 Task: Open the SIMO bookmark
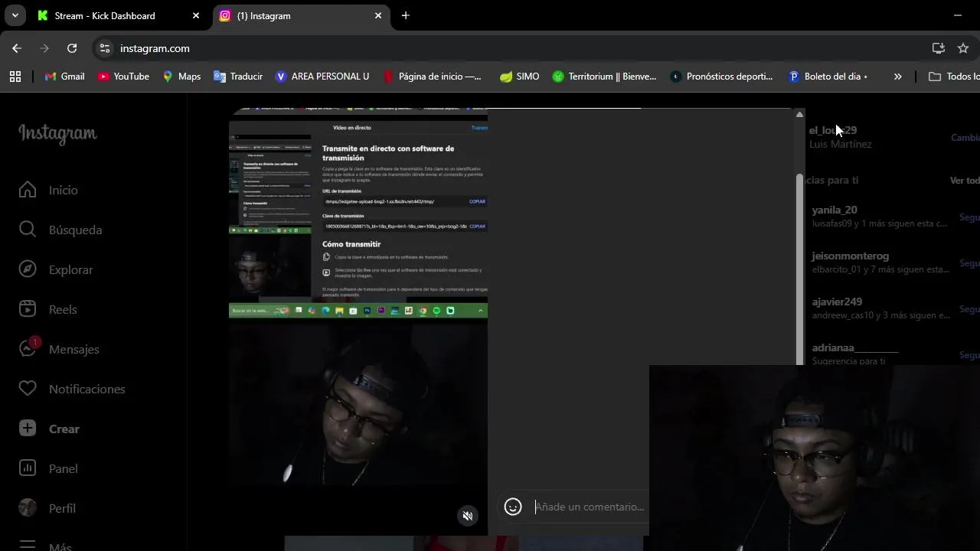(519, 77)
